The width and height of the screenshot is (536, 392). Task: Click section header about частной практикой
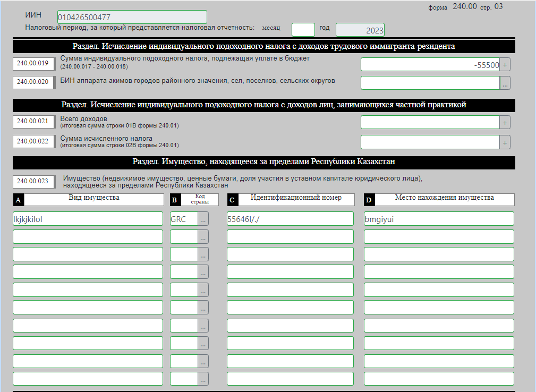click(x=264, y=105)
